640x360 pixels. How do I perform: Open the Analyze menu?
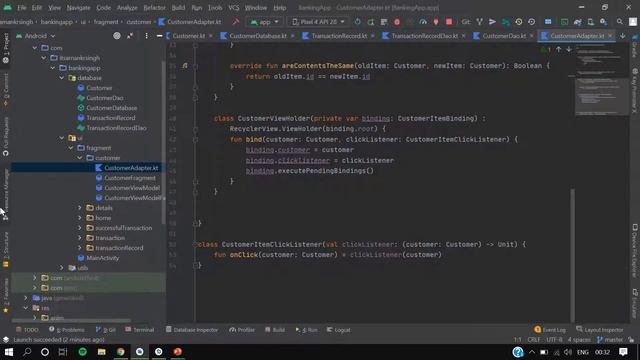127,7
